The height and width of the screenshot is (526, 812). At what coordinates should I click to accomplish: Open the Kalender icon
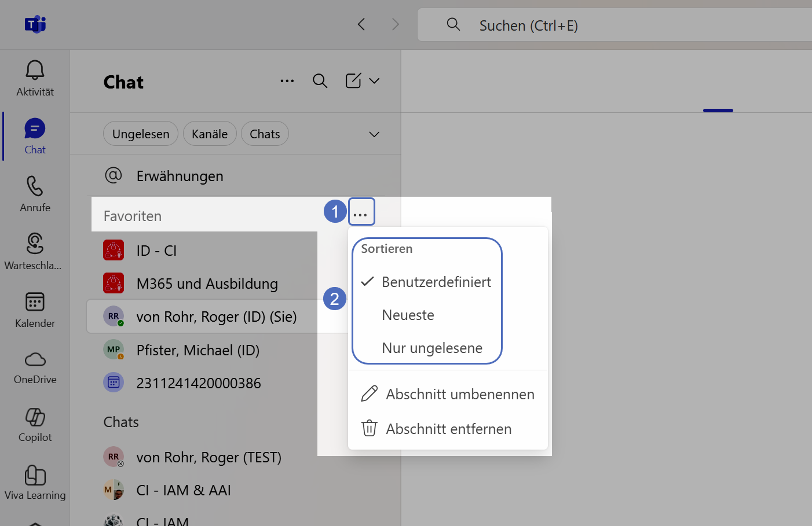pyautogui.click(x=35, y=301)
